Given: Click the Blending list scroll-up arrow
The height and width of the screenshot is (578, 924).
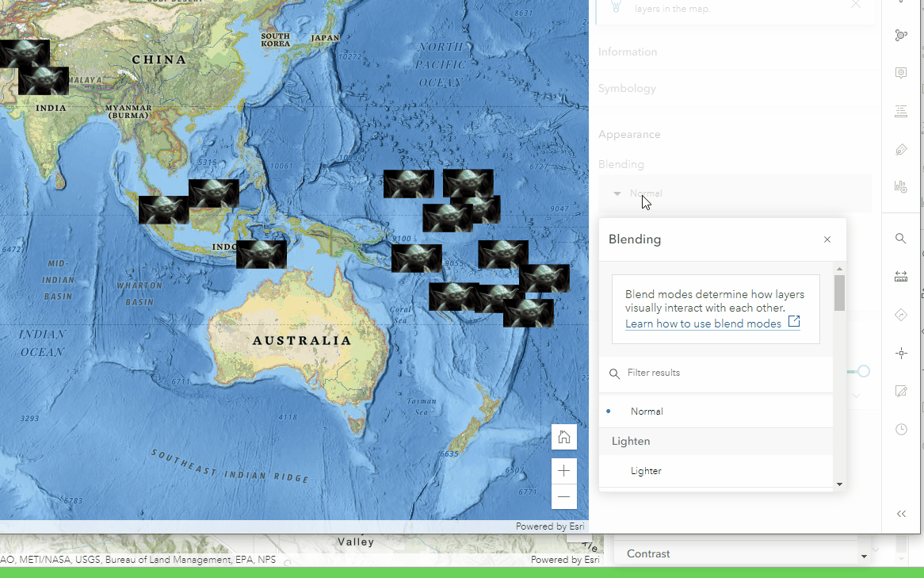Looking at the screenshot, I should [840, 269].
